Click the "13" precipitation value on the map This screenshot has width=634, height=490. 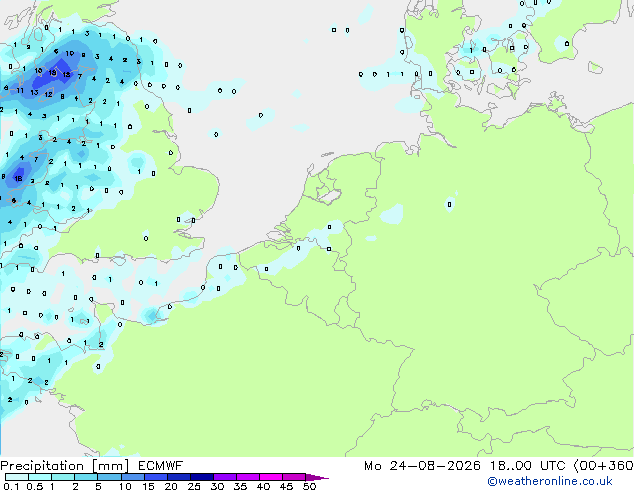coord(34,92)
